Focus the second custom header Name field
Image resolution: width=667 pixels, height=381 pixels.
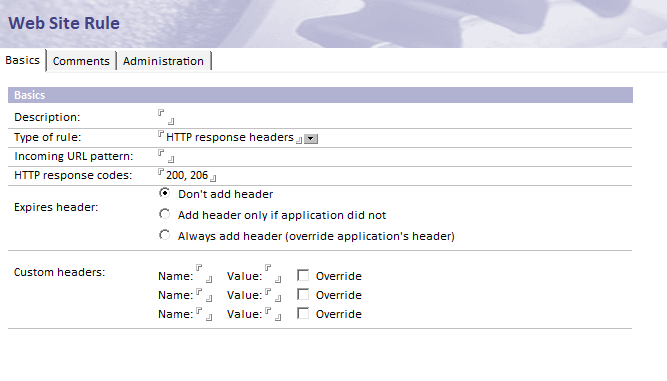(x=204, y=295)
